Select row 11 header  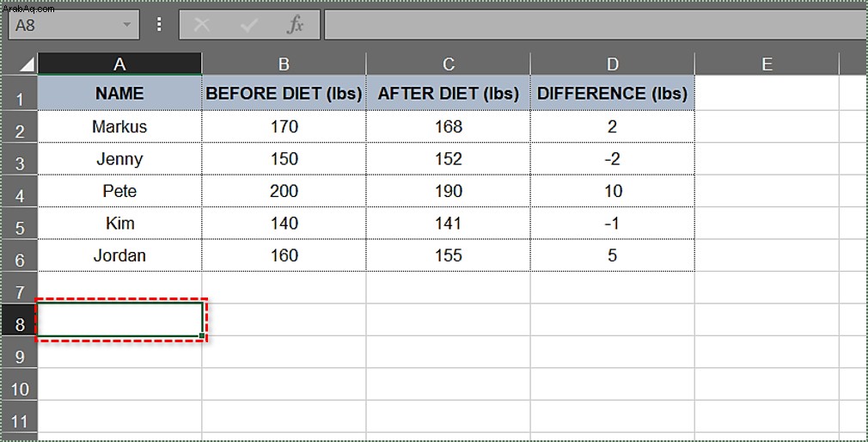[19, 421]
